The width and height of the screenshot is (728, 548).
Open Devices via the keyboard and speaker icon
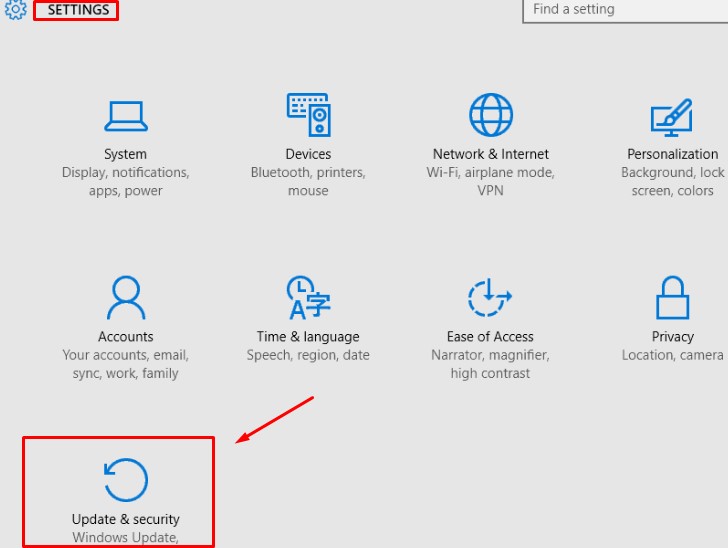(x=308, y=115)
